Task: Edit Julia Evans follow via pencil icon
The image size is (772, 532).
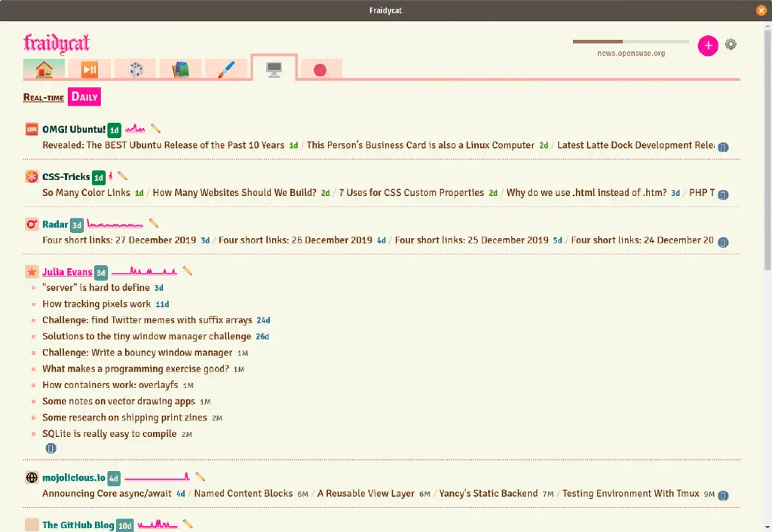Action: tap(187, 271)
